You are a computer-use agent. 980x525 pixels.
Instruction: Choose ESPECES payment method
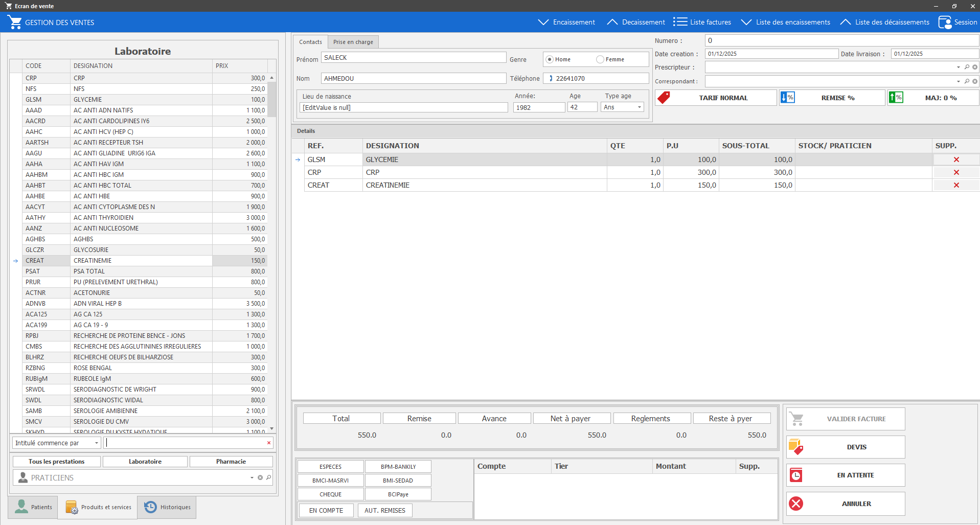pos(330,467)
